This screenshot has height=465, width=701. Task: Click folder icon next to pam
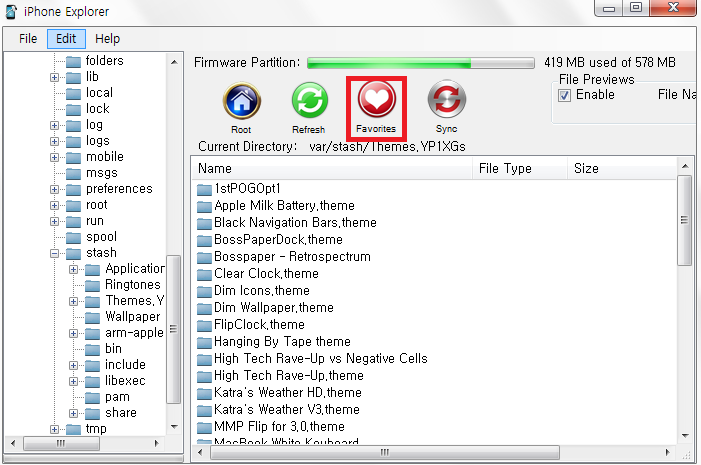(x=93, y=397)
